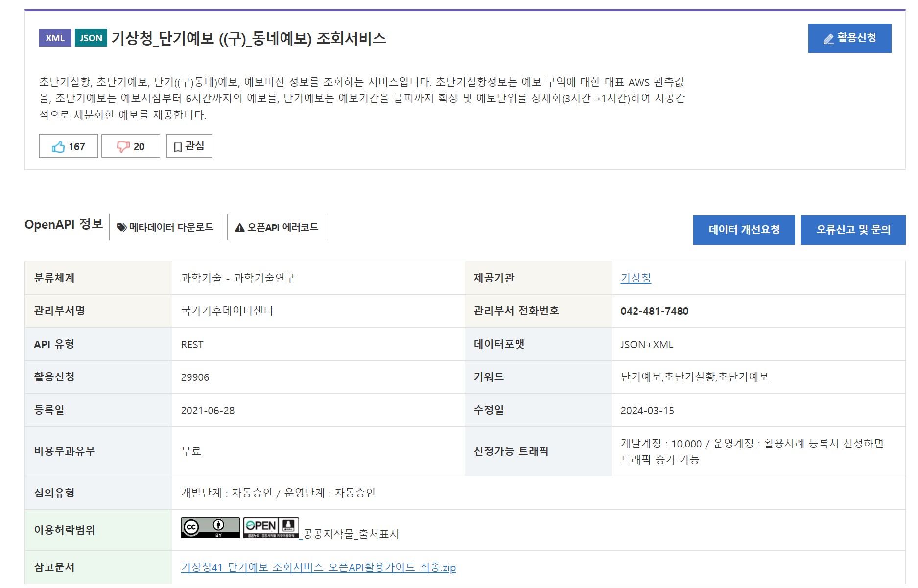Screen dimensions: 918x588
Task: Click the 신청가능 트래픽 header cell
Action: [x=538, y=451]
